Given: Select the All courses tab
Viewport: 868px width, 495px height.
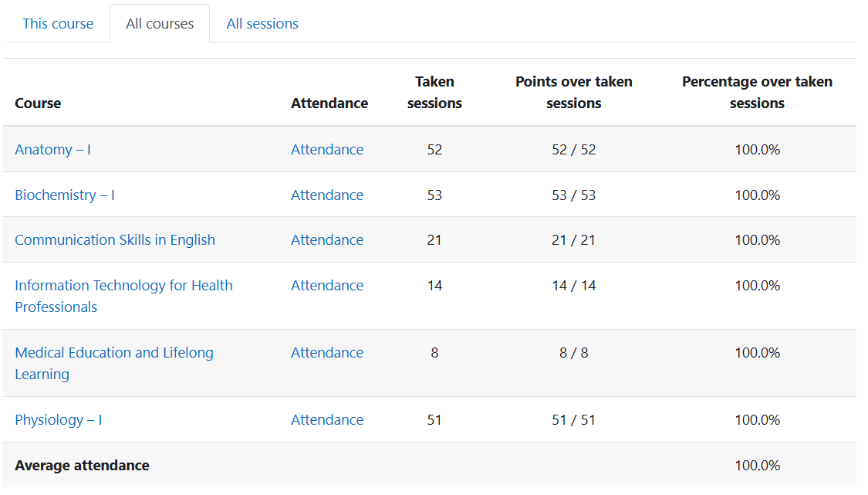Looking at the screenshot, I should 160,24.
